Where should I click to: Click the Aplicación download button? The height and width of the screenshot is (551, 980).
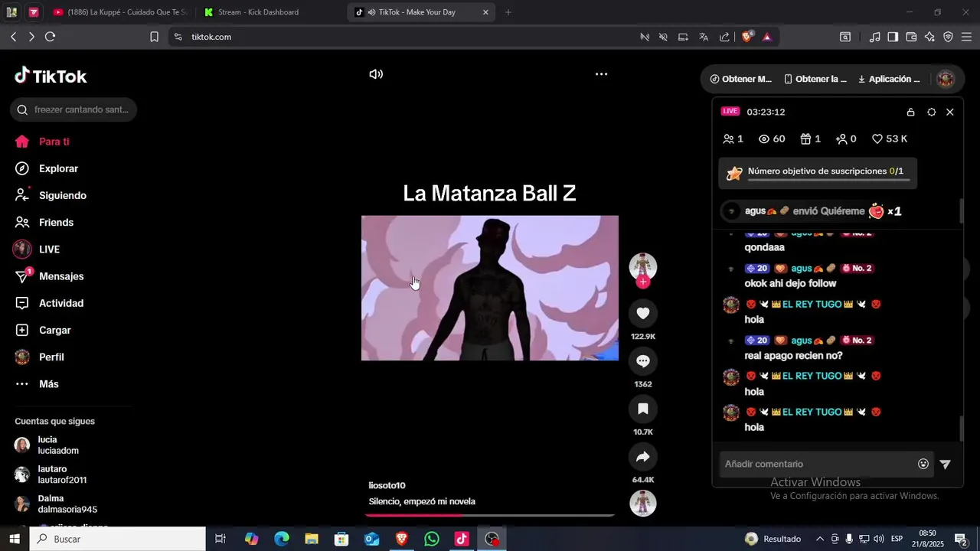pyautogui.click(x=889, y=79)
